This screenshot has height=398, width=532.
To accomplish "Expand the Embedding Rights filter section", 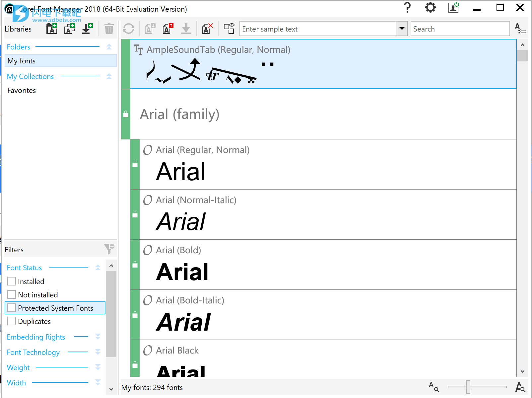I will point(98,337).
